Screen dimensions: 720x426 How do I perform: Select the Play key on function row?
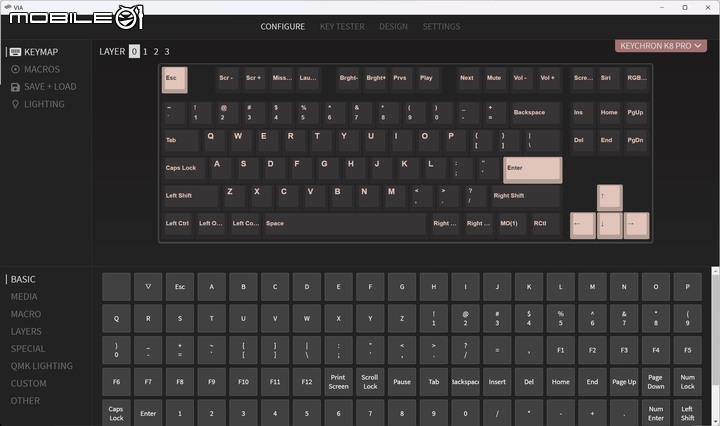click(429, 79)
